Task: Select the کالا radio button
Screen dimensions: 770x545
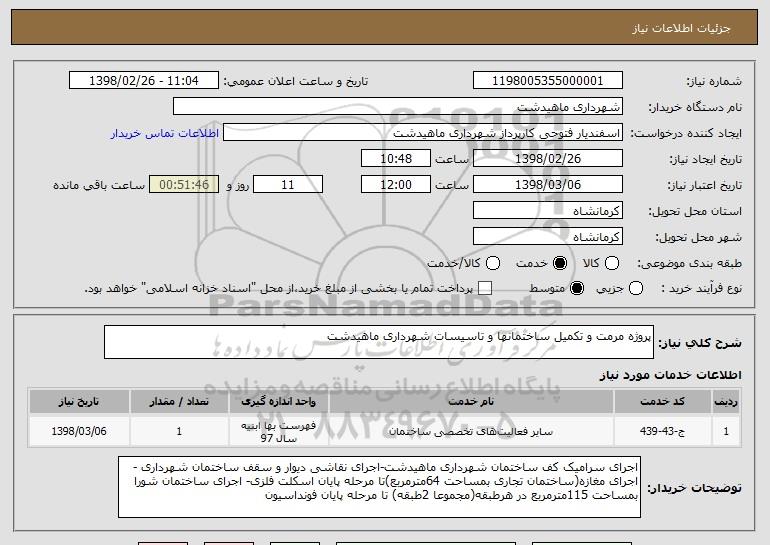Action: pyautogui.click(x=612, y=263)
